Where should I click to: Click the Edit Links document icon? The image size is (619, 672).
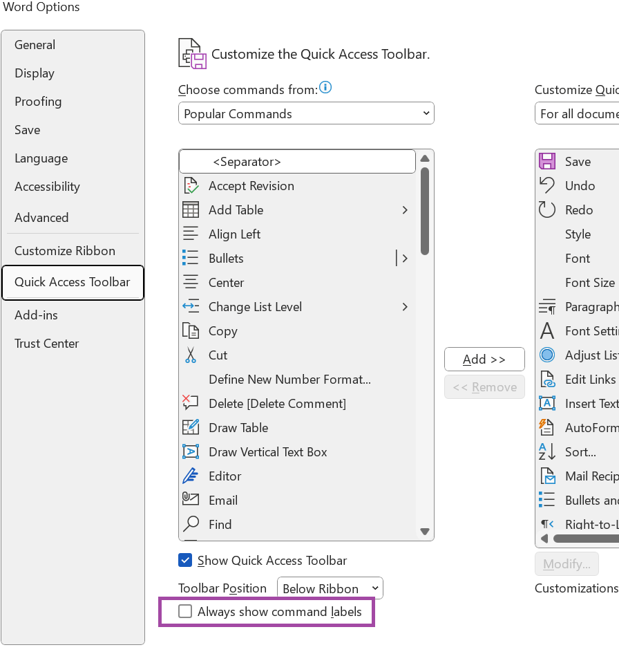(547, 380)
